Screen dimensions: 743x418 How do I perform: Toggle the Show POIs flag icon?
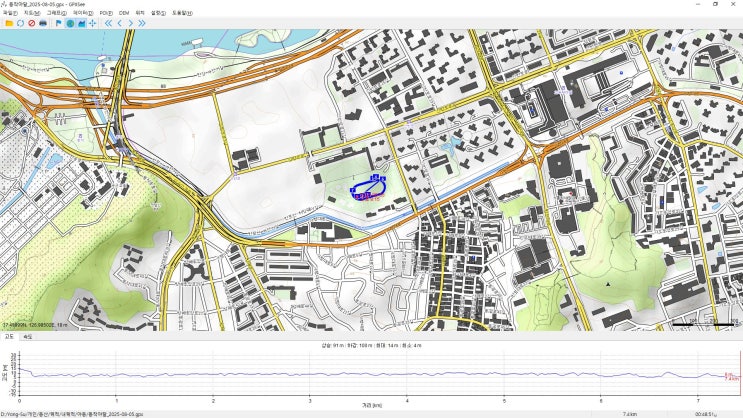click(59, 23)
